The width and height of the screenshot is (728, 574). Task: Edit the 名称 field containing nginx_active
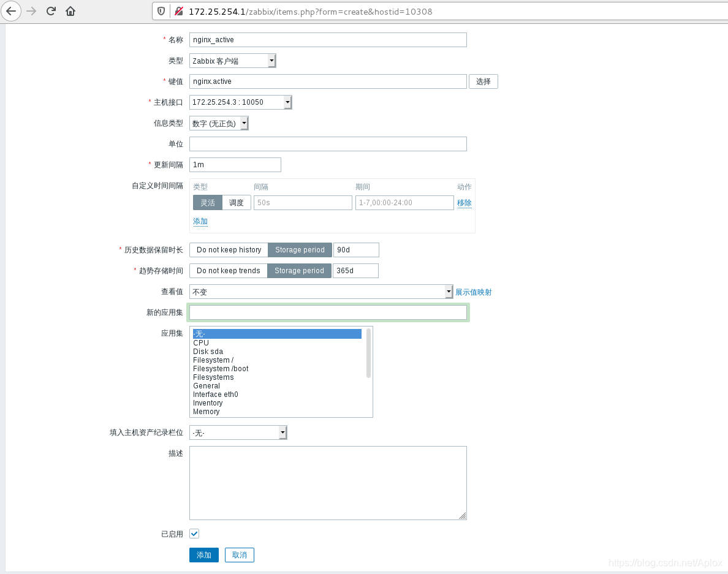328,40
